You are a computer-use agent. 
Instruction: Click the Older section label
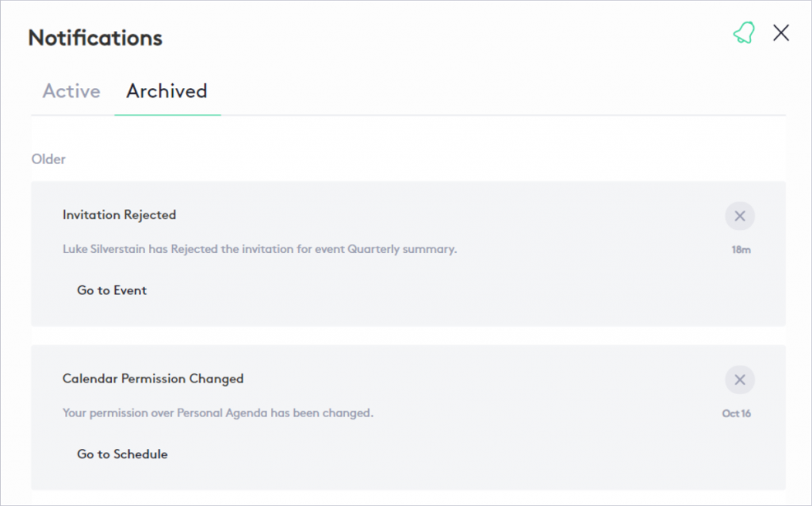[x=48, y=159]
